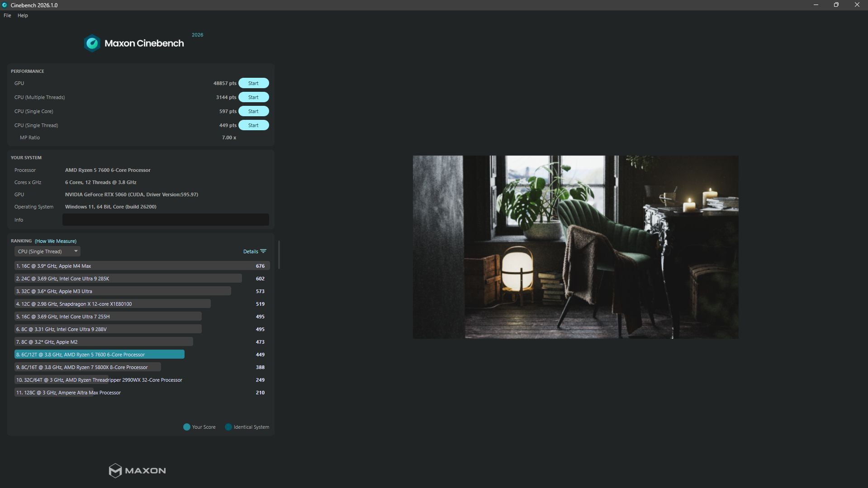
Task: Click the Cinebench app icon in title bar
Action: (5, 5)
